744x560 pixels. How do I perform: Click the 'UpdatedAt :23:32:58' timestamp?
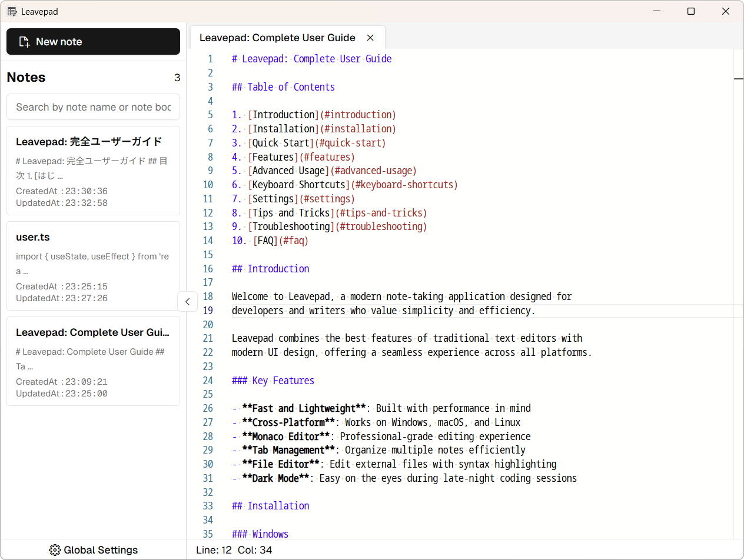tap(62, 203)
